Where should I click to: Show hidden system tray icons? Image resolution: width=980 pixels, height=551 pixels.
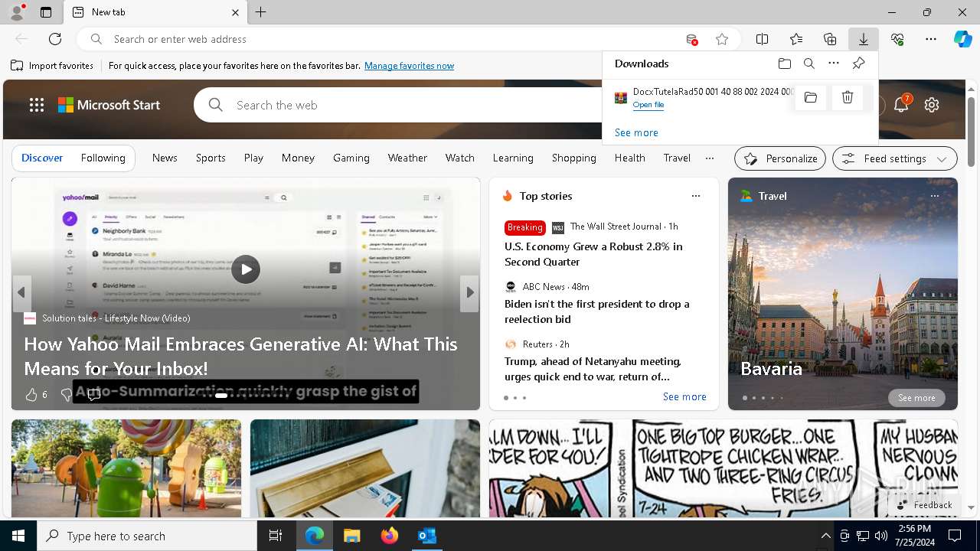click(x=825, y=536)
